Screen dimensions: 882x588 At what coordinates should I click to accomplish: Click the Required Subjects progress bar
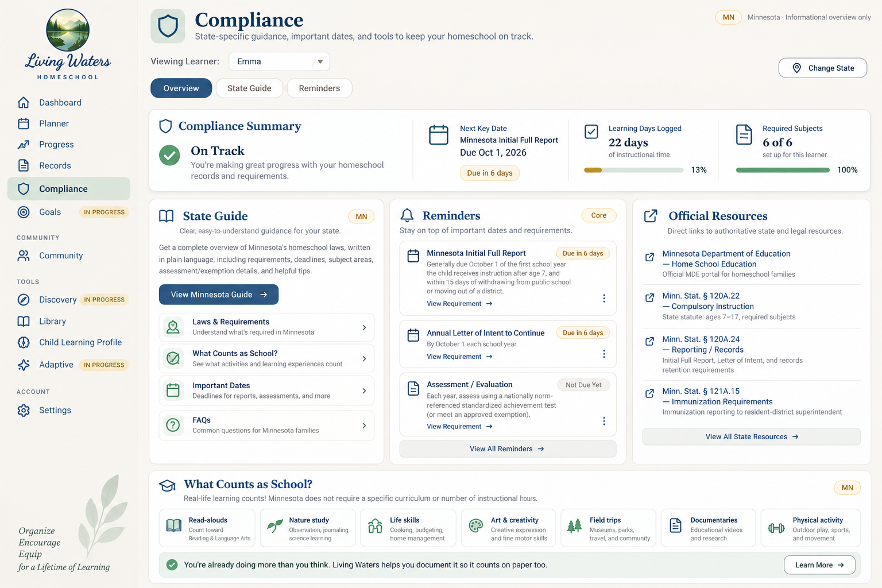tap(783, 170)
